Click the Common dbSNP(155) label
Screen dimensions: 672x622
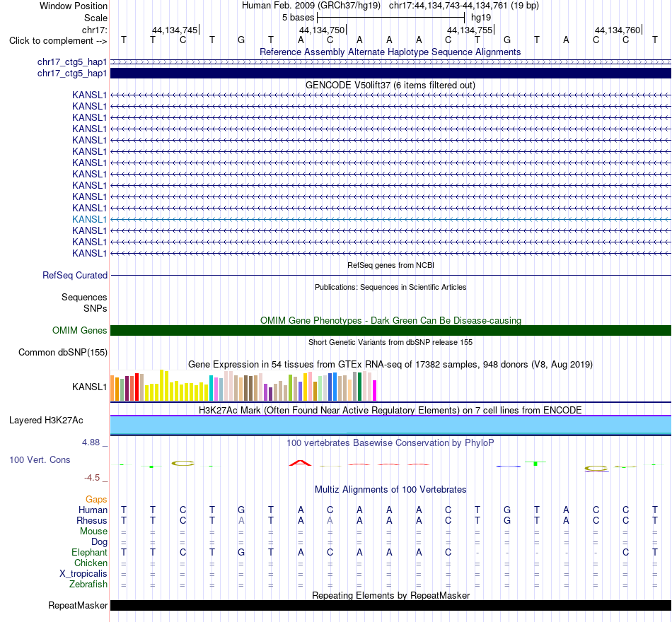(x=62, y=352)
